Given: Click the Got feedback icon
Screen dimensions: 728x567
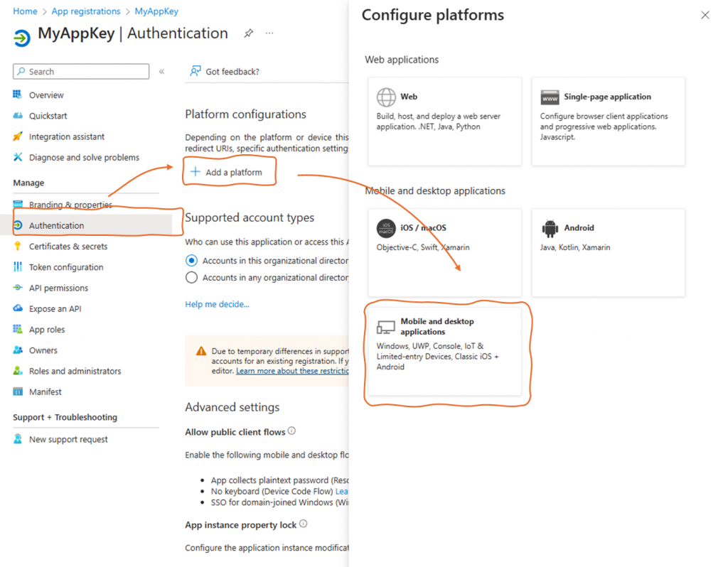Looking at the screenshot, I should (x=195, y=71).
